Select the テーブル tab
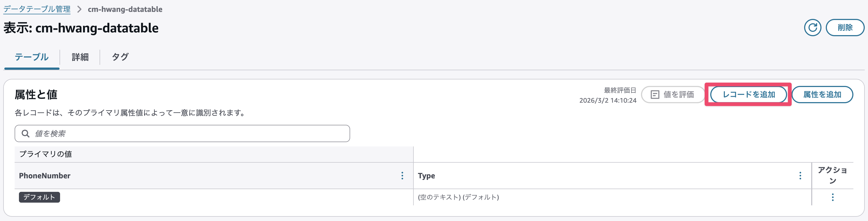The width and height of the screenshot is (868, 221). (x=32, y=57)
